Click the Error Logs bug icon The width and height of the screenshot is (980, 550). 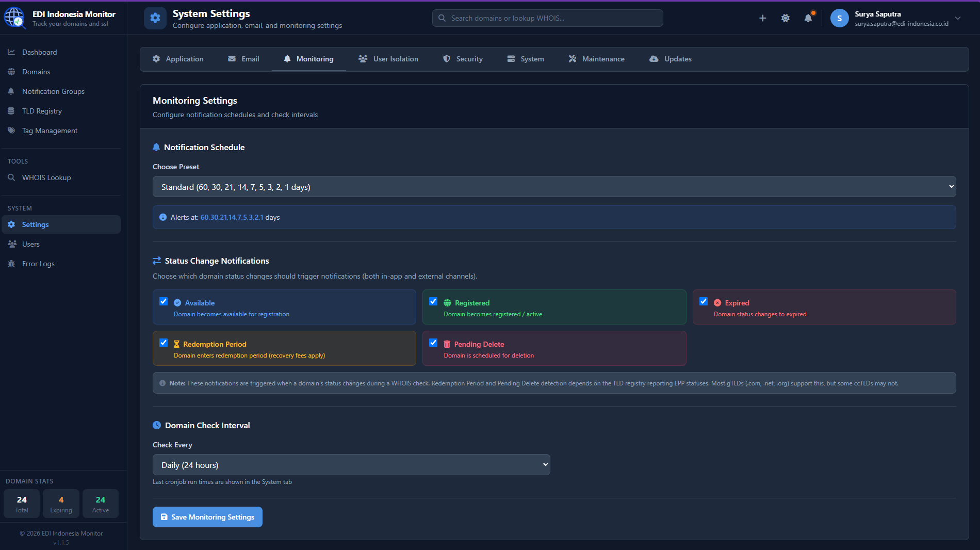(x=11, y=264)
